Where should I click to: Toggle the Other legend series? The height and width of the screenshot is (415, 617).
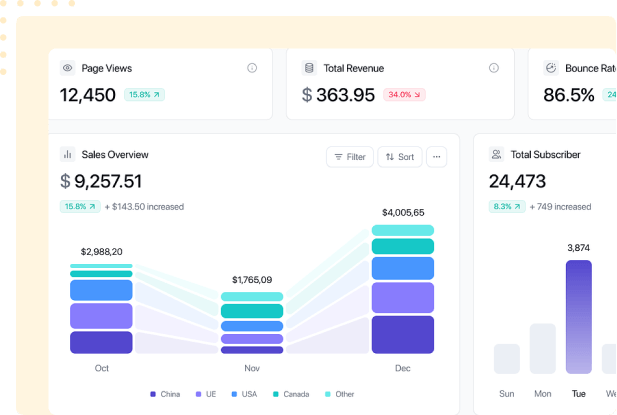pyautogui.click(x=339, y=394)
